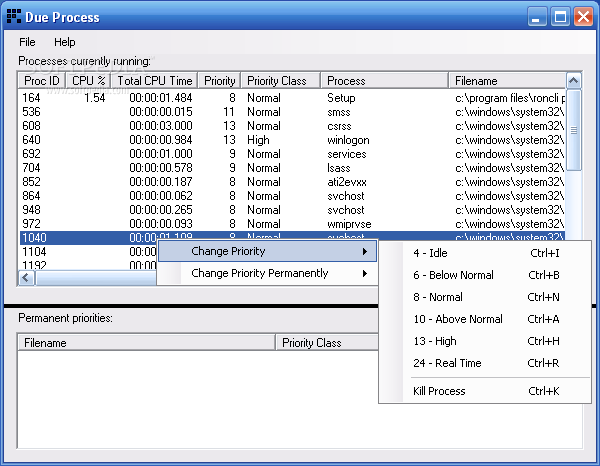Select the Setup process row
Viewport: 600px width, 466px height.
(x=292, y=98)
